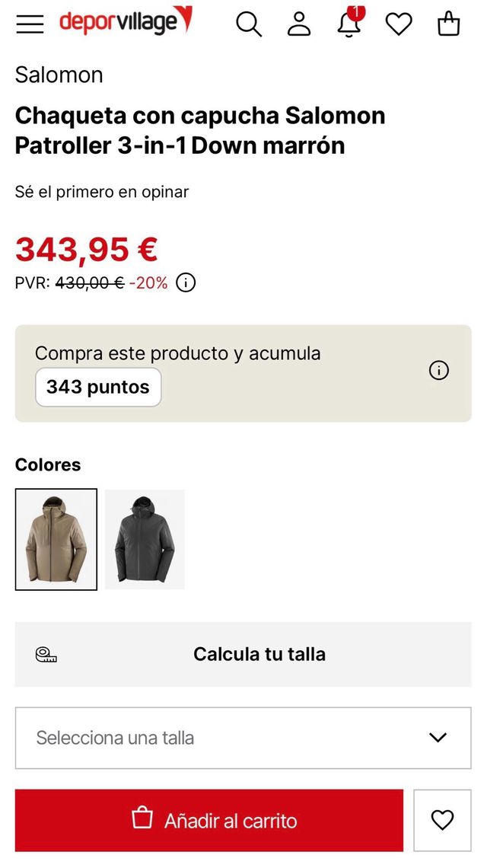Open the PVR discount info icon

click(184, 282)
